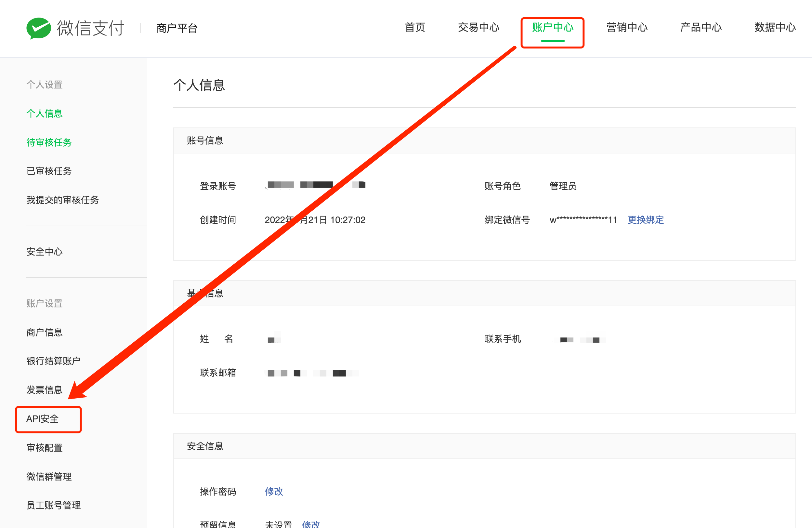Select 银行结算账户 sidebar entry
The height and width of the screenshot is (528, 812).
pos(53,361)
